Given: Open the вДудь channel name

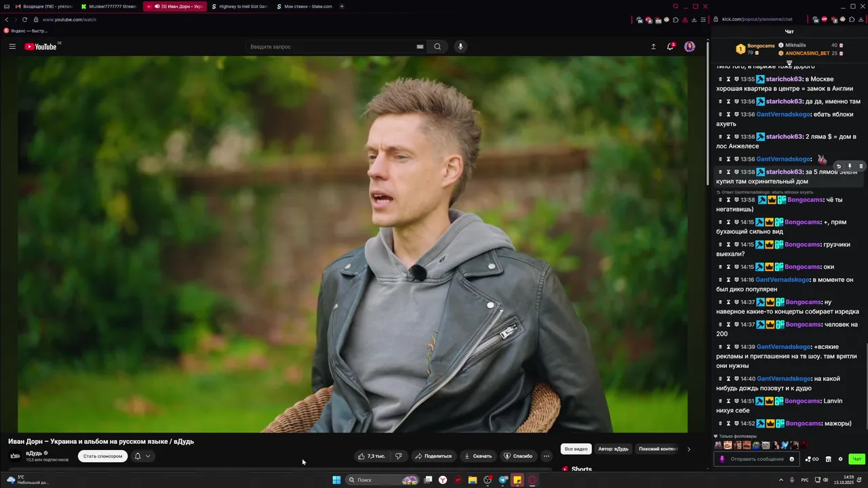Looking at the screenshot, I should tap(34, 453).
